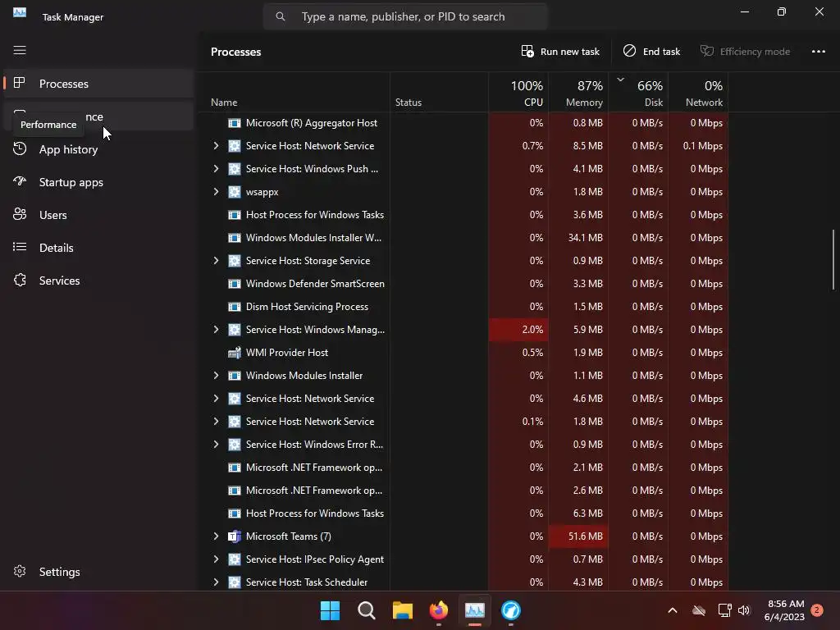The height and width of the screenshot is (630, 840).
Task: Click the blue compass app in taskbar
Action: 511,610
